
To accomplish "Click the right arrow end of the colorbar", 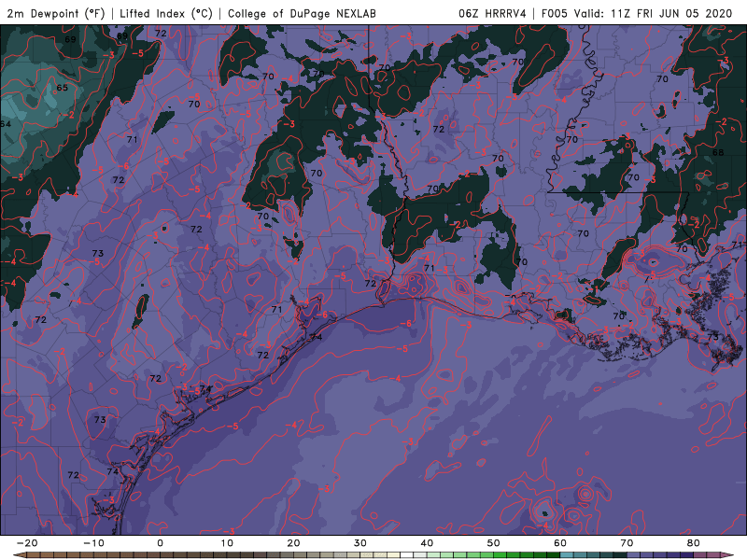I will click(727, 555).
